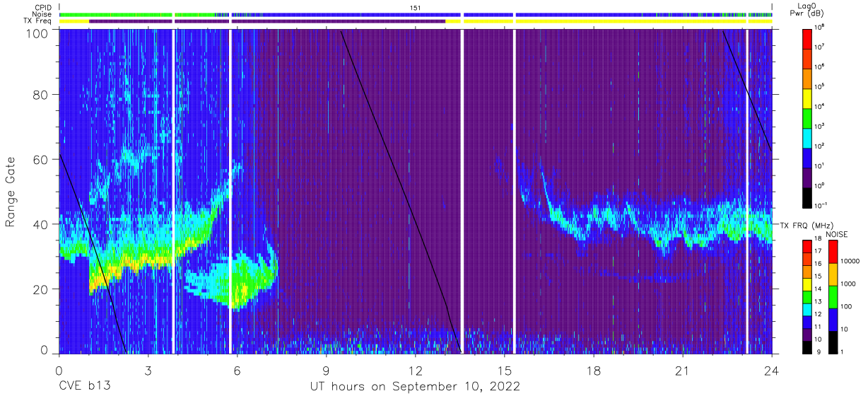
Task: Click the "UT hours on September 10, 2022" axis title
Action: (x=415, y=388)
